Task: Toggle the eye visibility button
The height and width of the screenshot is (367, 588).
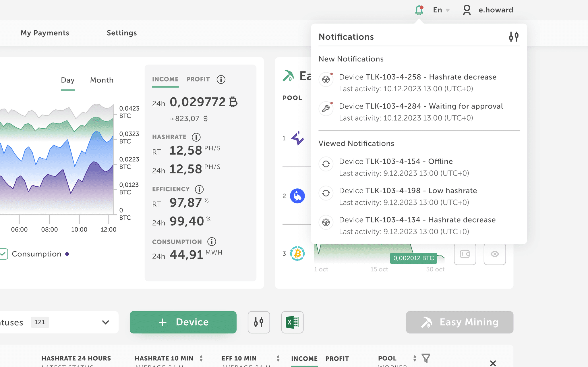Action: (x=495, y=254)
